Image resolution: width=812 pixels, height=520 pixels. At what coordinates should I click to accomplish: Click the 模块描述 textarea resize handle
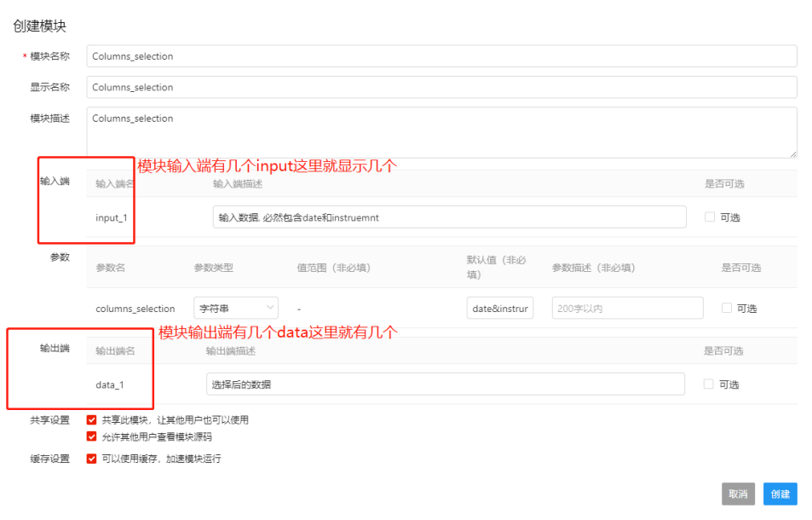click(x=792, y=153)
